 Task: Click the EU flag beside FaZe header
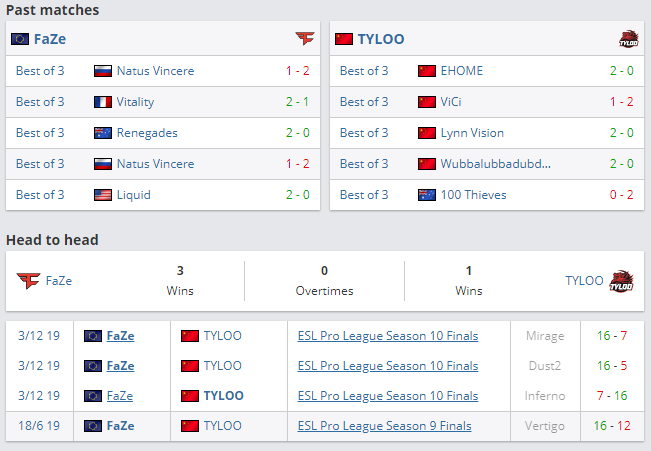(x=19, y=39)
